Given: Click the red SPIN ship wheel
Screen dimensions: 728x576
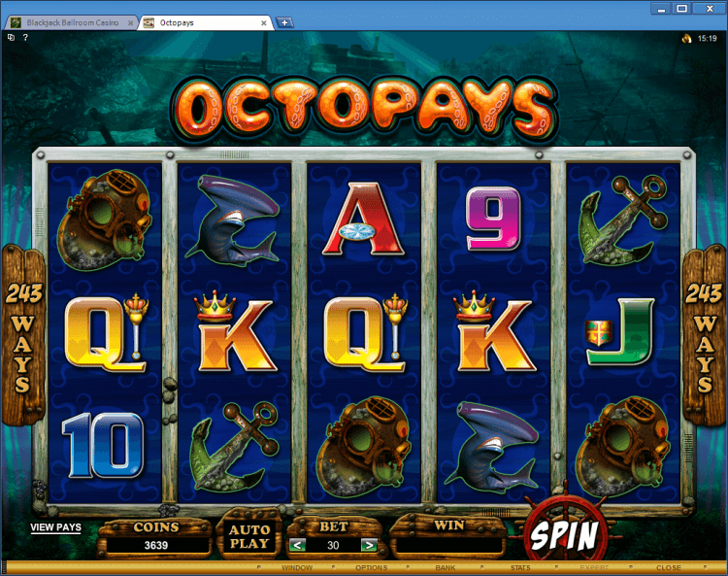Looking at the screenshot, I should click(564, 534).
